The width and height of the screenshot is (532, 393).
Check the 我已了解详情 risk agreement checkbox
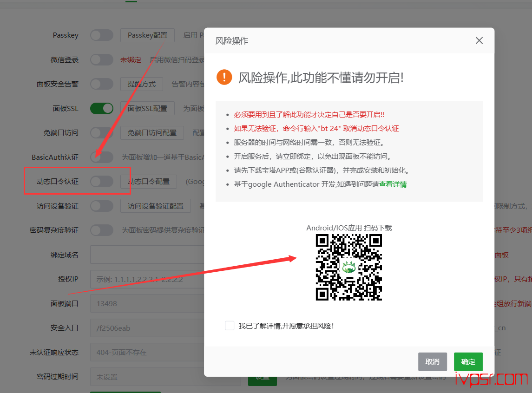[x=230, y=326]
